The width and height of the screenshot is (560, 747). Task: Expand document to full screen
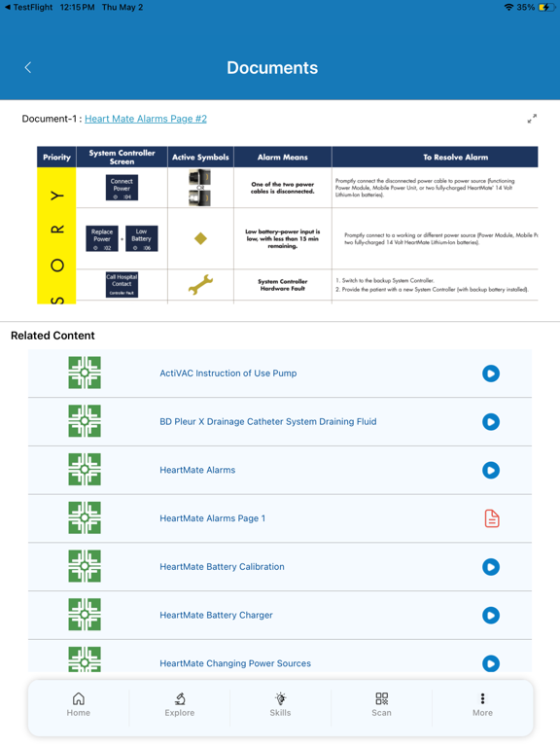point(532,119)
